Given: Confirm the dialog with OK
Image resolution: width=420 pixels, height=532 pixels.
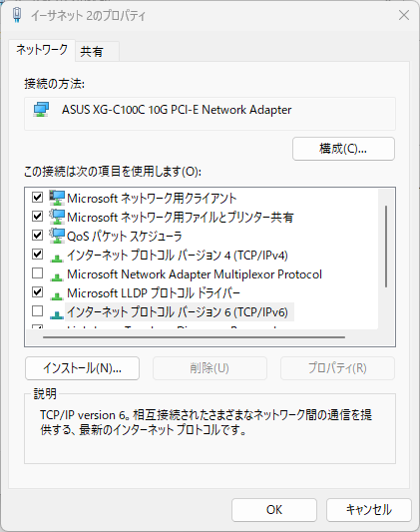Looking at the screenshot, I should click(274, 510).
